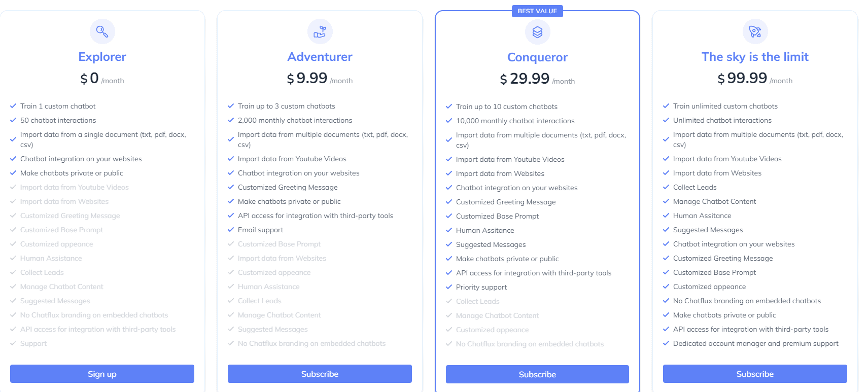The image size is (868, 392).
Task: Click the rocket icon above The sky is the limit
Action: (x=755, y=31)
